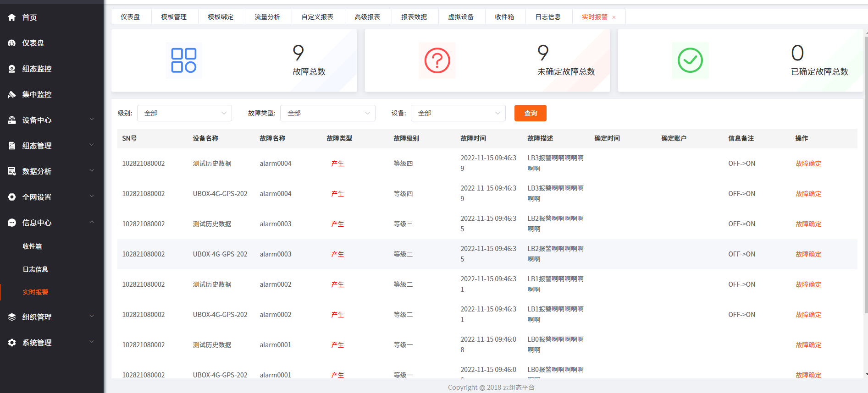Image resolution: width=868 pixels, height=393 pixels.
Task: Open the 故障类型 dropdown
Action: 328,113
